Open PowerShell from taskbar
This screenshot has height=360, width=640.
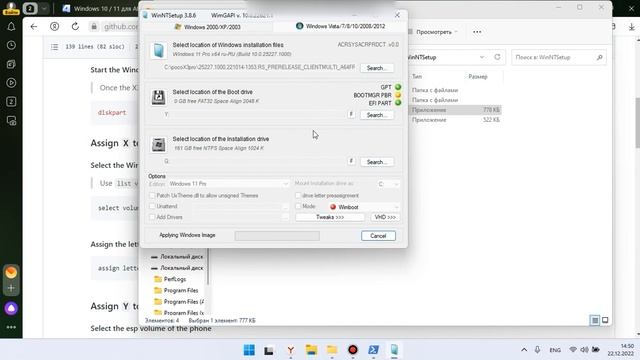(x=373, y=350)
